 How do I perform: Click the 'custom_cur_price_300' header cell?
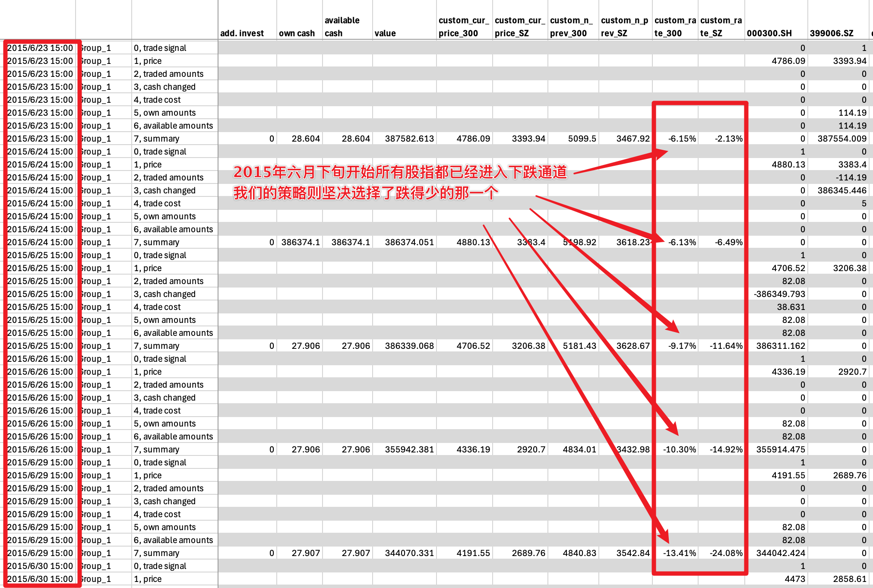(464, 27)
